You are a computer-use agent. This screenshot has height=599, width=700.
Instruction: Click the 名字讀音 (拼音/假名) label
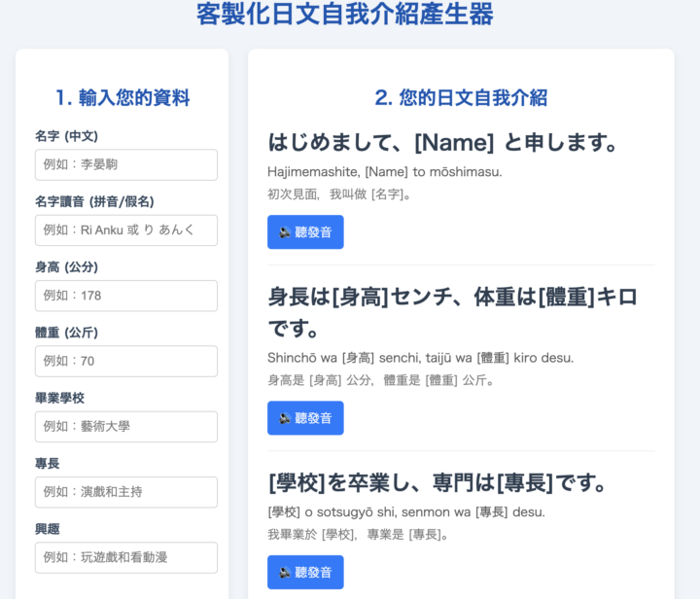(x=94, y=201)
